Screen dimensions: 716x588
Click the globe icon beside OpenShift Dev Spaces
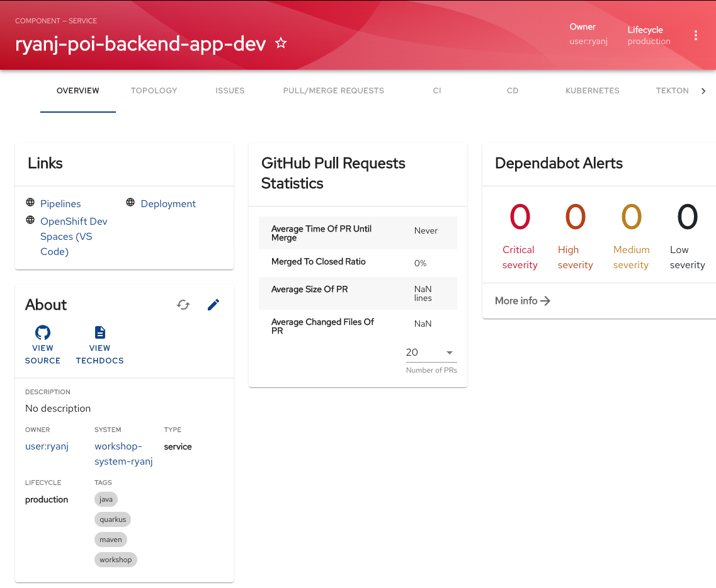(30, 220)
